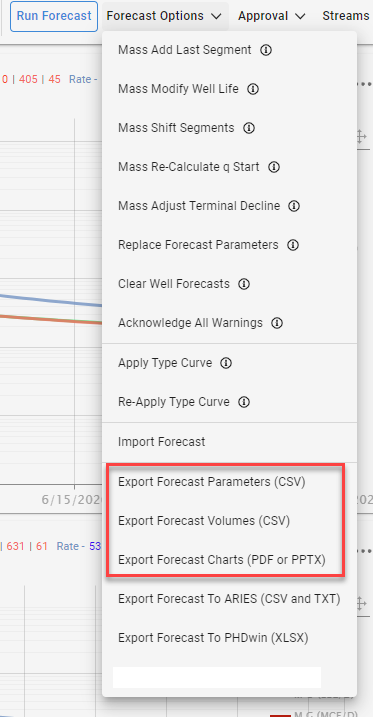This screenshot has width=373, height=717.
Task: Collapse the Forecast Options dropdown
Action: (x=165, y=16)
